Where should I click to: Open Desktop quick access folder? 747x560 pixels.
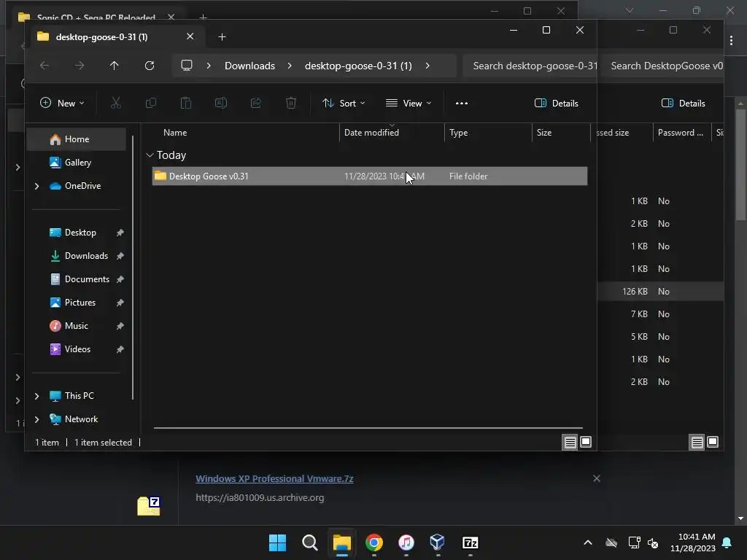tap(76, 233)
